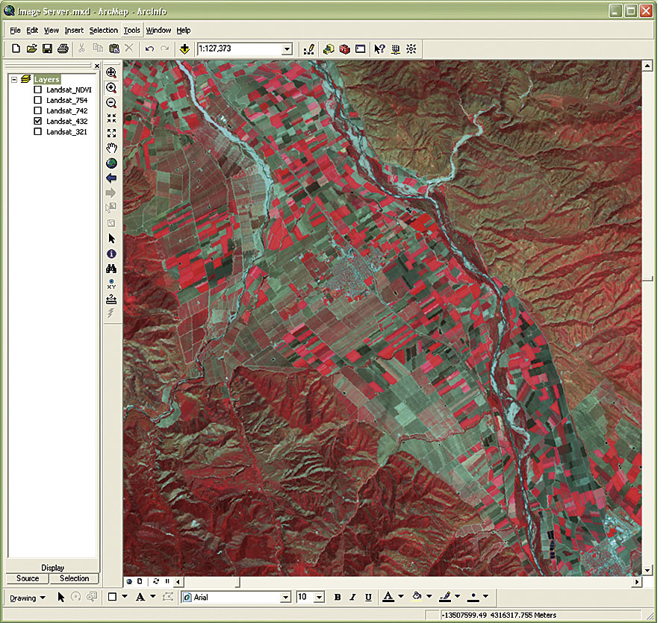Image resolution: width=672 pixels, height=623 pixels.
Task: Turn on the Landsat_754 layer
Action: click(38, 100)
